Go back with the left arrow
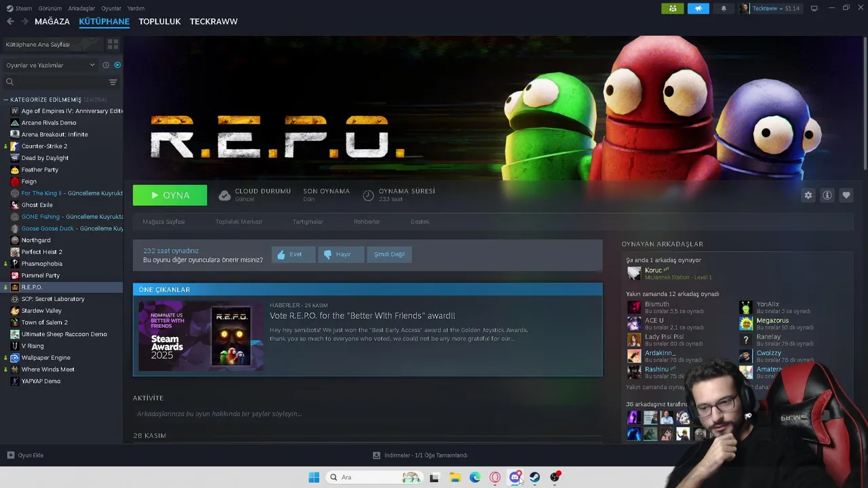Image resolution: width=868 pixels, height=488 pixels. 10,22
